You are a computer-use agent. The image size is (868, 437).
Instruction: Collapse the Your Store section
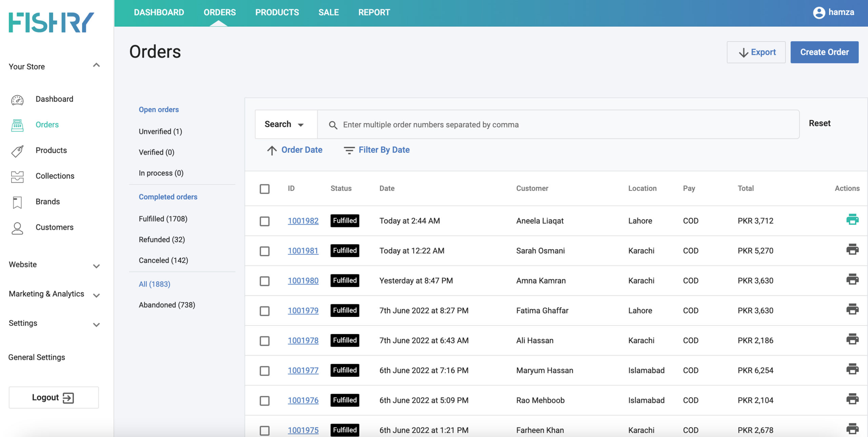(96, 65)
